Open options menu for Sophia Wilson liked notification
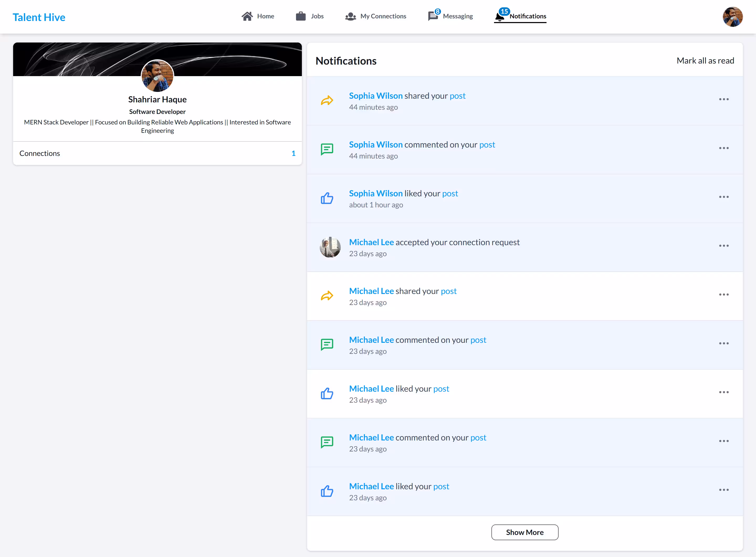Screen dimensions: 756x557 click(724, 197)
